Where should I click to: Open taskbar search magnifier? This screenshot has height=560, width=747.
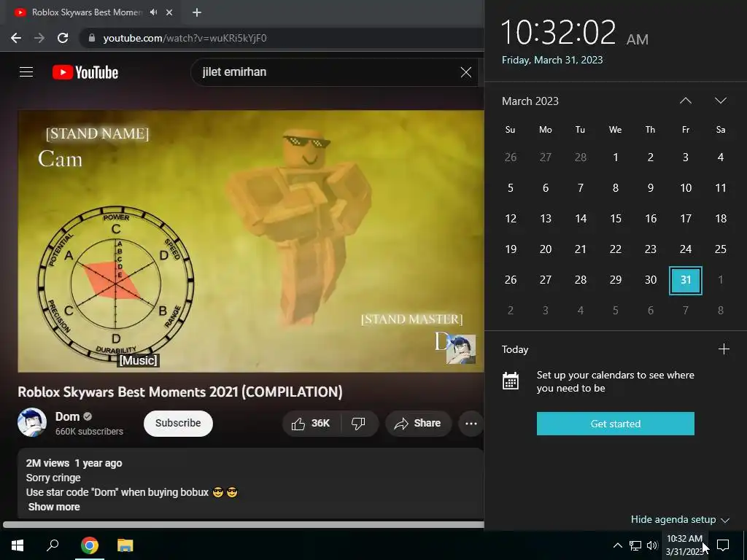pos(53,545)
